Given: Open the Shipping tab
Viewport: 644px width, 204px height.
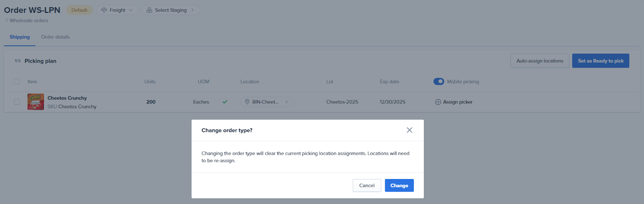Looking at the screenshot, I should [20, 37].
